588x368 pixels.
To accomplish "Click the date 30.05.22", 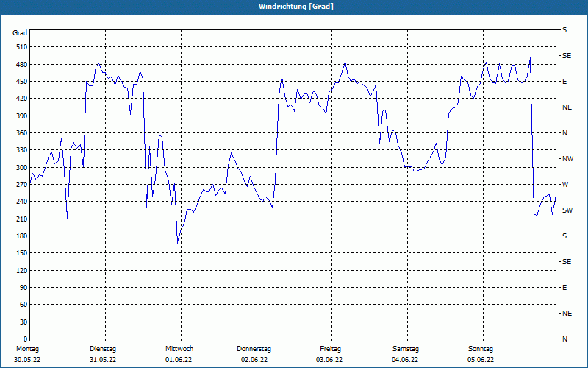I will pos(27,360).
